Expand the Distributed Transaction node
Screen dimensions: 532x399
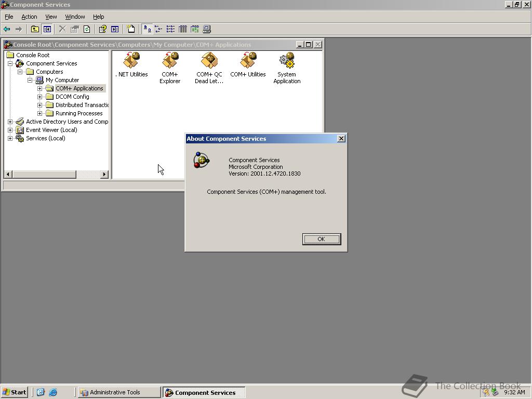pyautogui.click(x=39, y=105)
